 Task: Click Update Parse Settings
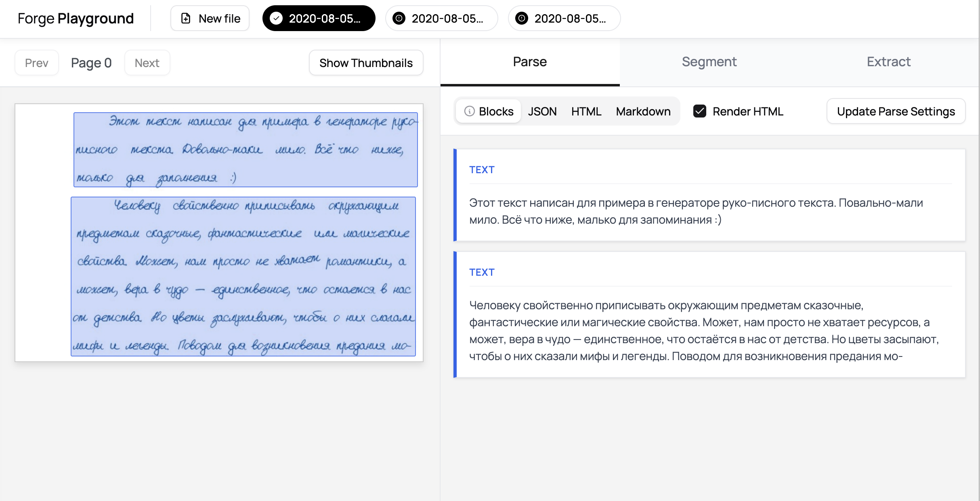pyautogui.click(x=896, y=111)
